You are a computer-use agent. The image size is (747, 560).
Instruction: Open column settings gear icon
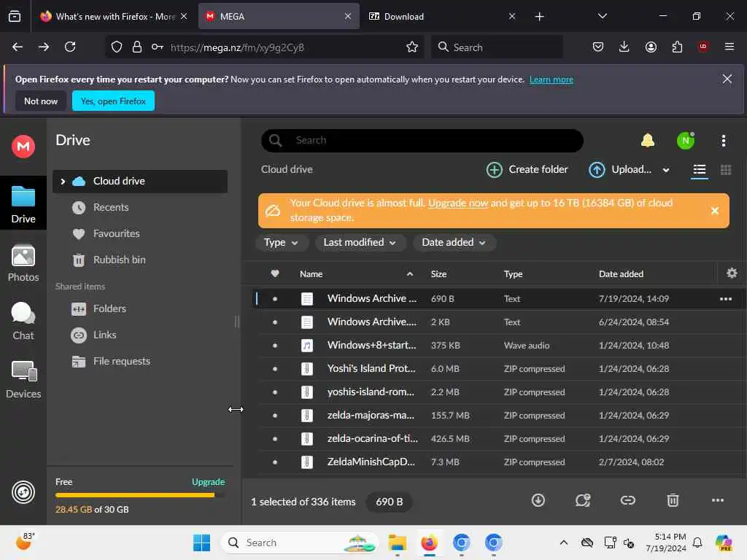click(732, 273)
